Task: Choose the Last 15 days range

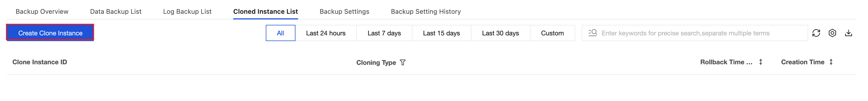Action: click(x=442, y=33)
